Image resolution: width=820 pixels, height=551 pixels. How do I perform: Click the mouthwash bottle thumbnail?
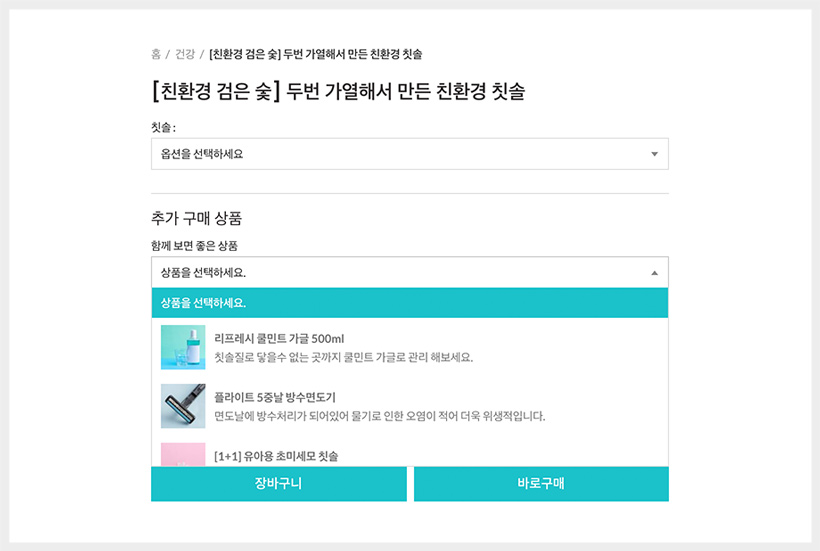click(x=183, y=347)
